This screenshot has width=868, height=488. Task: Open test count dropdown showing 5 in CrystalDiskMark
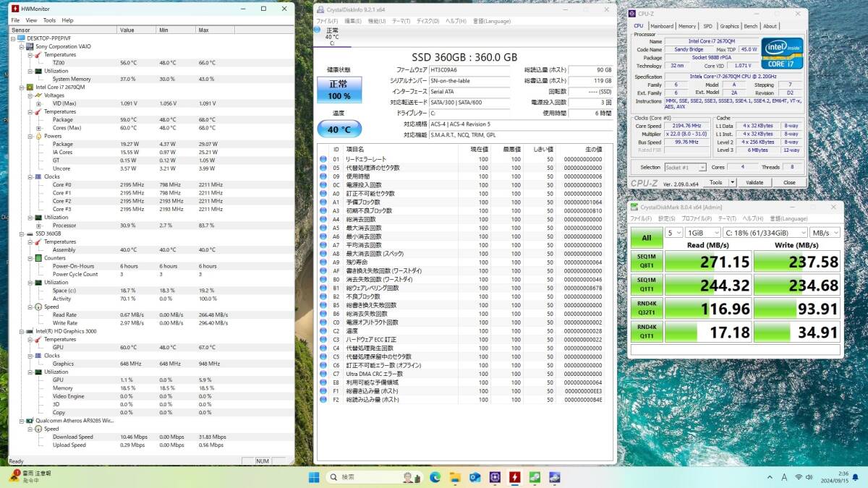(x=673, y=233)
